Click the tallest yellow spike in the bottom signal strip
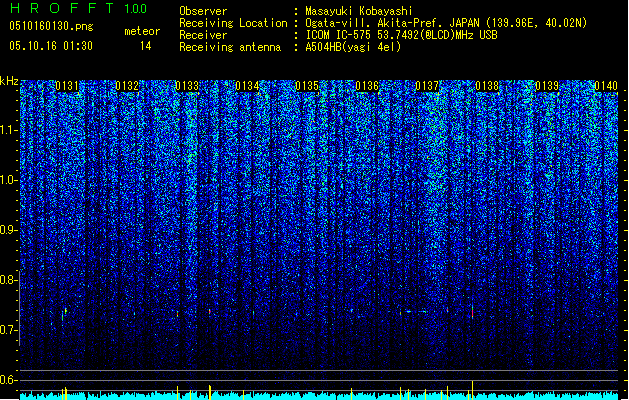629x400 pixels. 473,390
